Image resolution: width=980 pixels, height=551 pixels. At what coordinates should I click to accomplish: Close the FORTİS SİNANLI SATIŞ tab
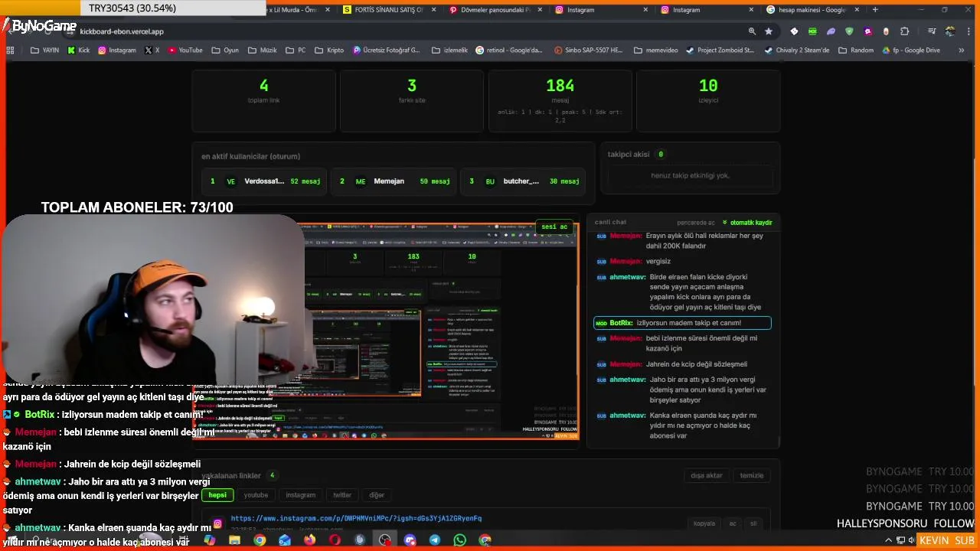(x=434, y=10)
